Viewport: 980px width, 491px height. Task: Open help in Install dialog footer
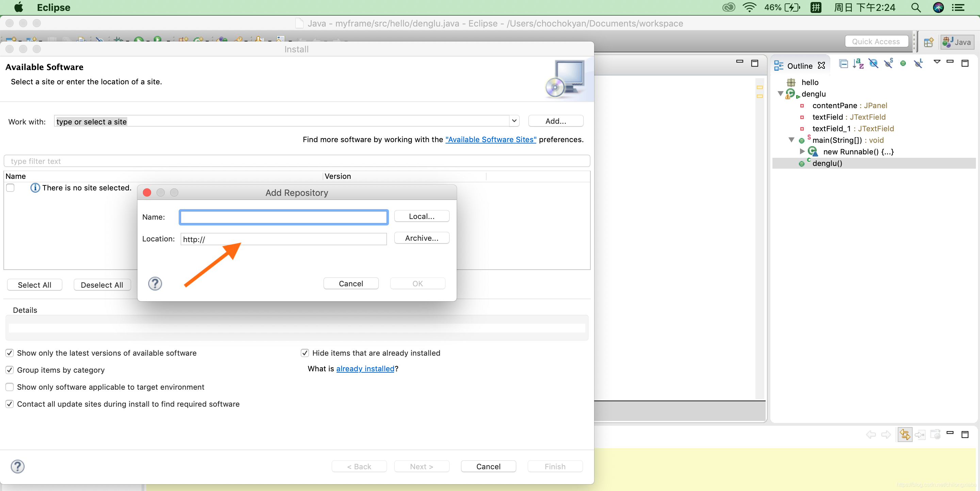tap(17, 466)
